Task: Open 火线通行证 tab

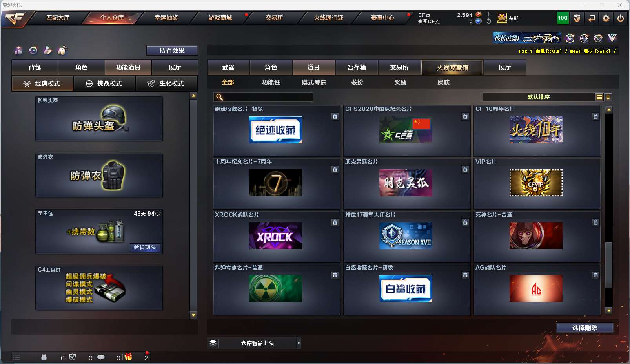Action: point(328,18)
